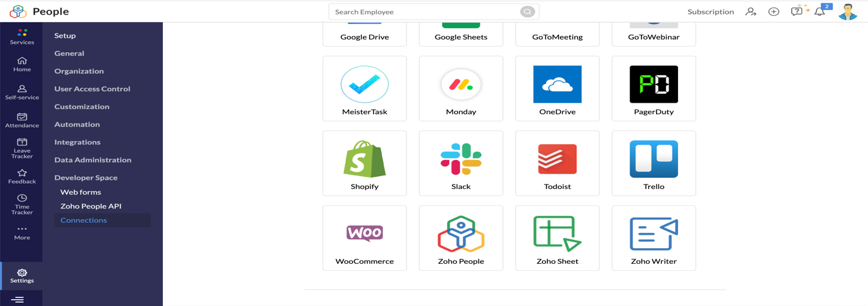868x306 pixels.
Task: Select the Zoho People connection
Action: click(x=461, y=238)
